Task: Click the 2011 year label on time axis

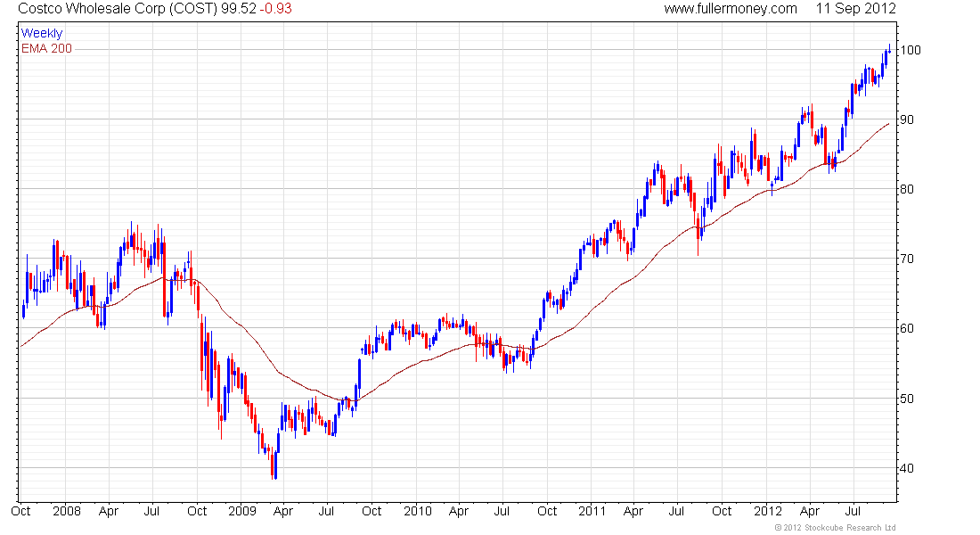Action: [x=592, y=511]
